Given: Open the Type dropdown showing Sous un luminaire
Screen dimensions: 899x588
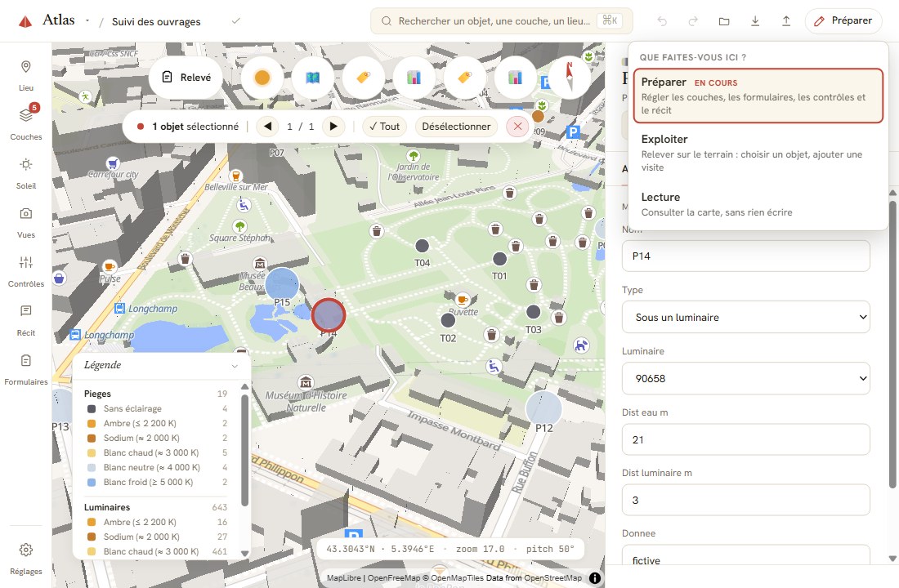Looking at the screenshot, I should 746,317.
